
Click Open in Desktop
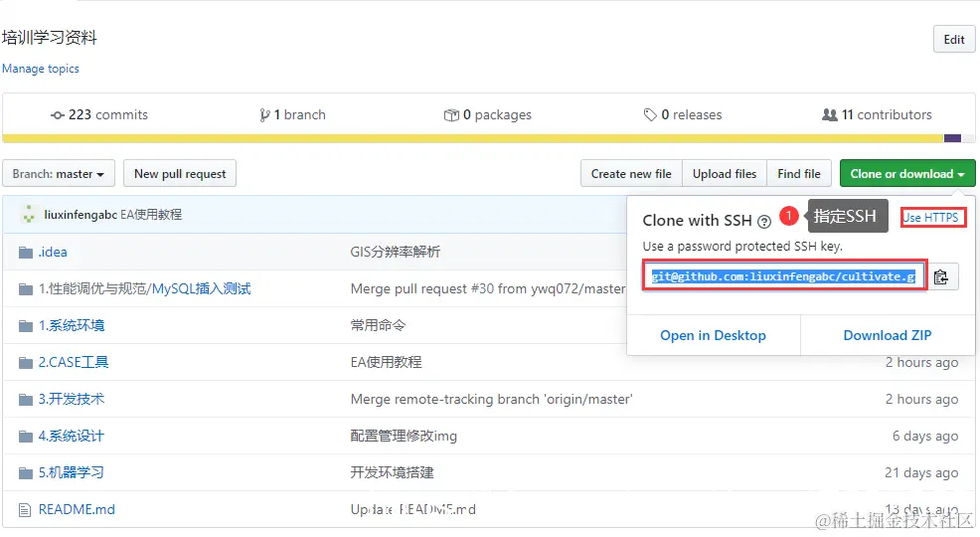click(713, 336)
